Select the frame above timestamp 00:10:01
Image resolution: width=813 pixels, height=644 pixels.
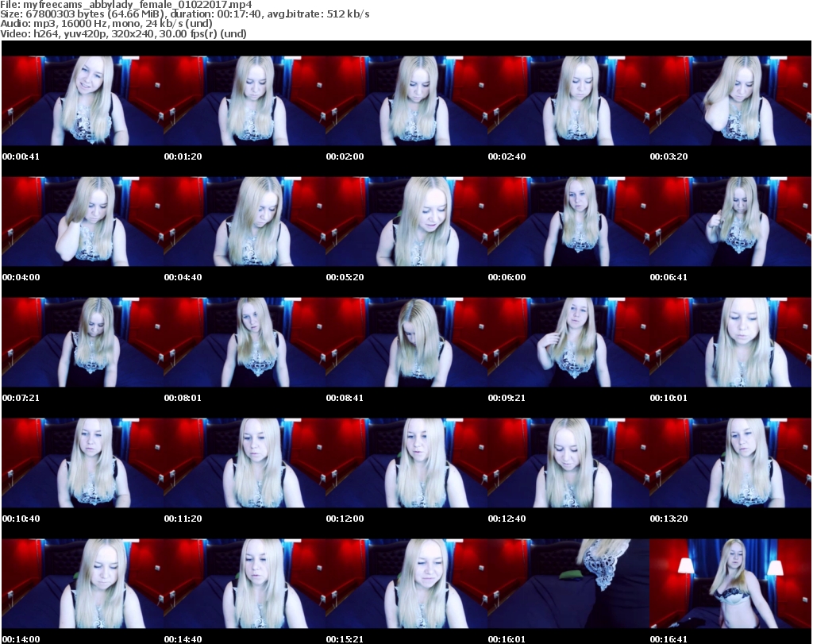(x=730, y=342)
